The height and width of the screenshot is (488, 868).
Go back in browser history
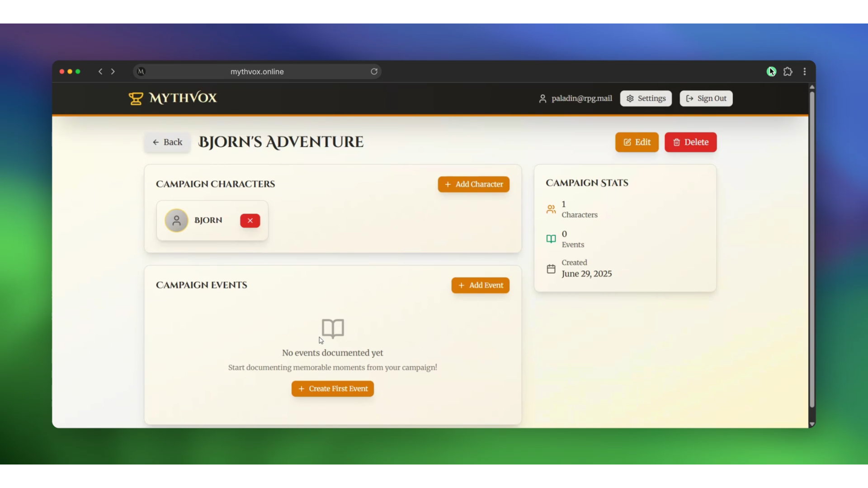[100, 71]
